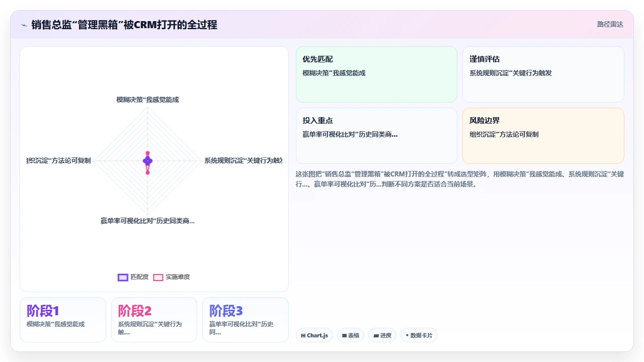The width and height of the screenshot is (644, 362).
Task: Select the 阶段1 stage card
Action: 63,320
